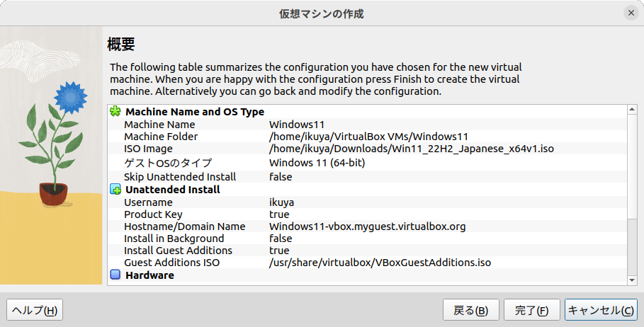Click the Product Key true value
The width and height of the screenshot is (644, 327).
point(279,214)
